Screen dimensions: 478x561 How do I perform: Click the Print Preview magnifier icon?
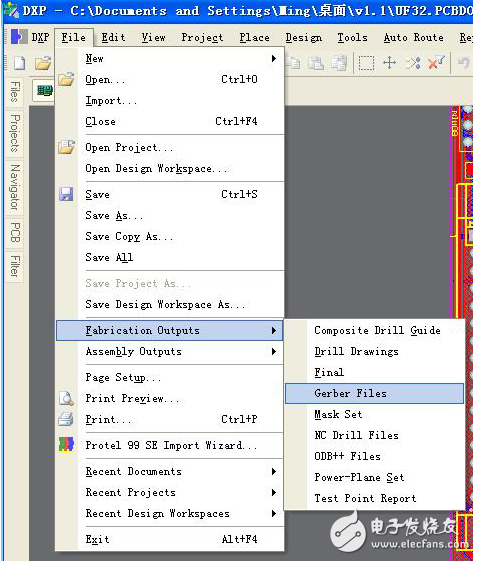66,398
